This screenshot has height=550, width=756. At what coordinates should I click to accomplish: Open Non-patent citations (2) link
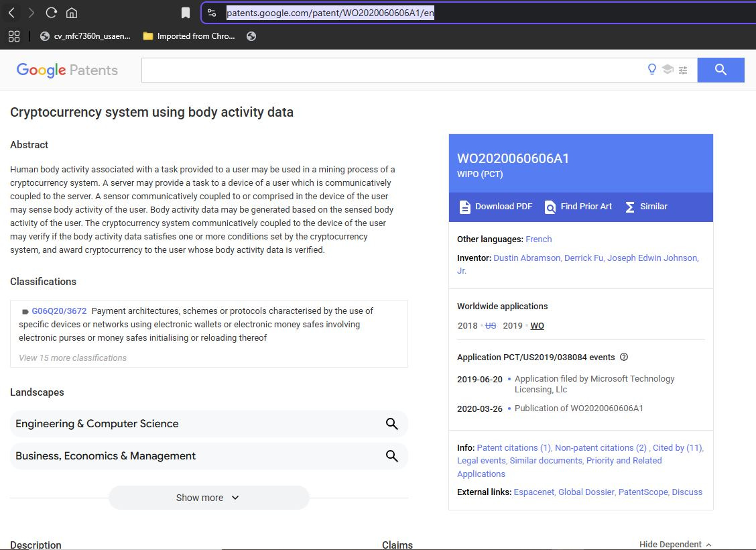click(x=601, y=448)
